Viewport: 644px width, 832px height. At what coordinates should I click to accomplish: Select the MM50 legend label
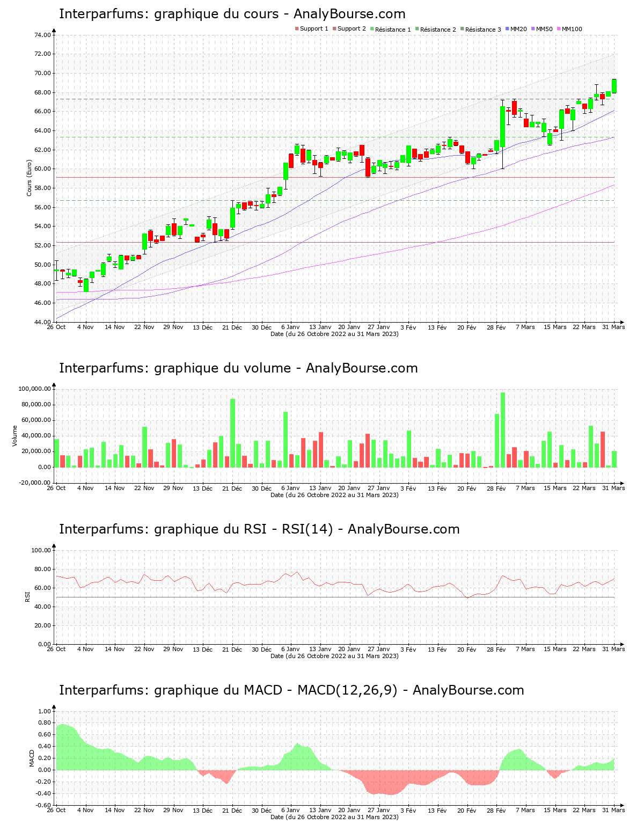click(x=544, y=29)
